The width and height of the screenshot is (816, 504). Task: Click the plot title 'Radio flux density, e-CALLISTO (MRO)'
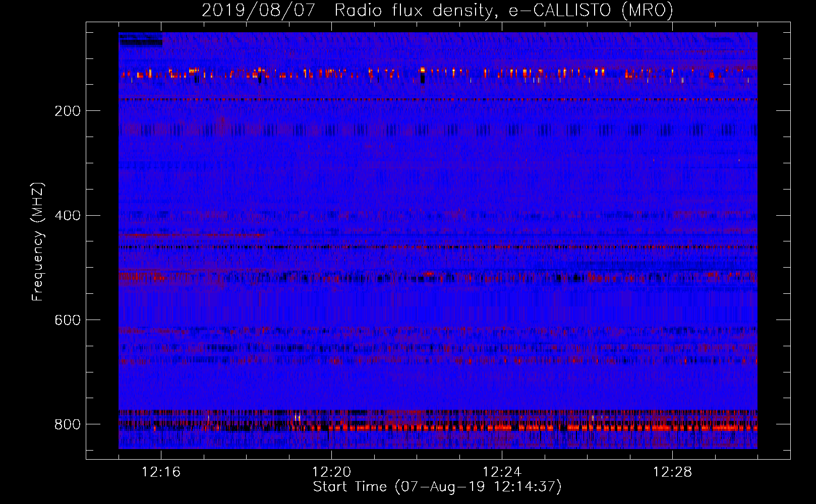(x=504, y=10)
